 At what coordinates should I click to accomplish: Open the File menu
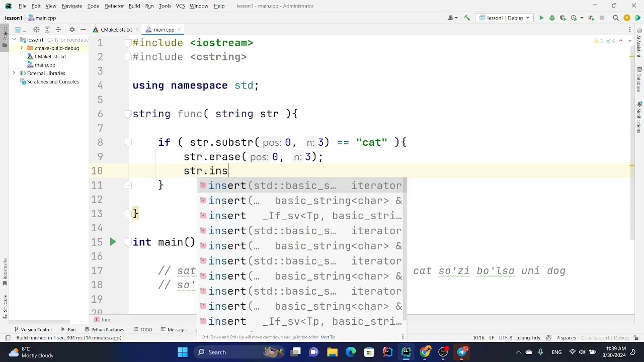23,6
